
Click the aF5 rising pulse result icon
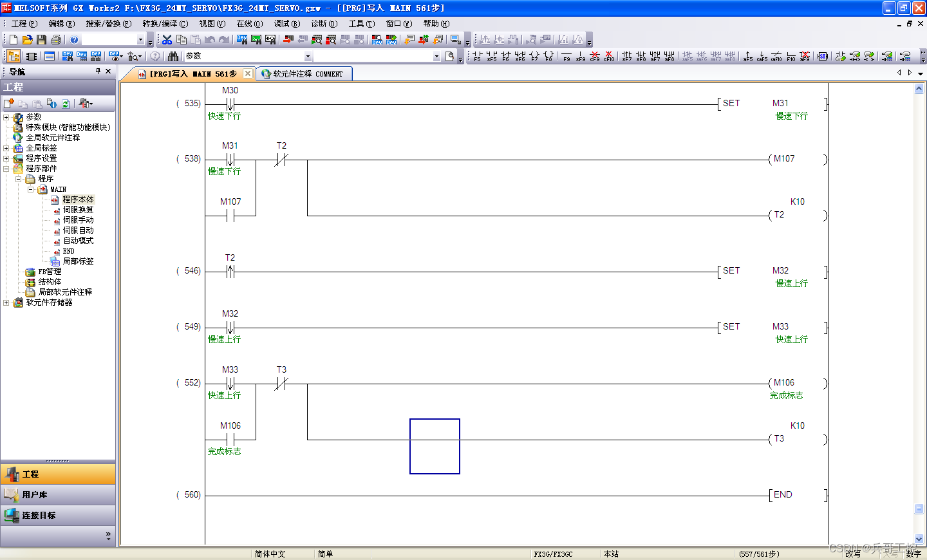tap(747, 56)
